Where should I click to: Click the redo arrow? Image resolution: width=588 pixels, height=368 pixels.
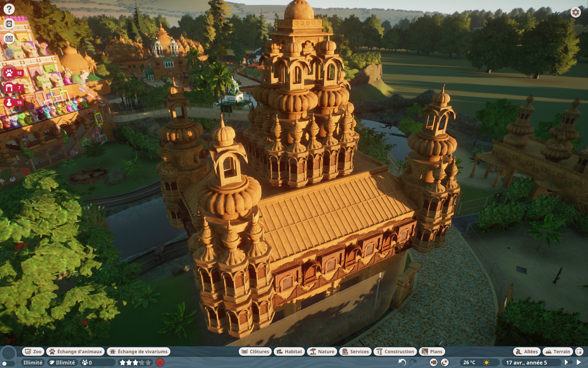(413, 362)
